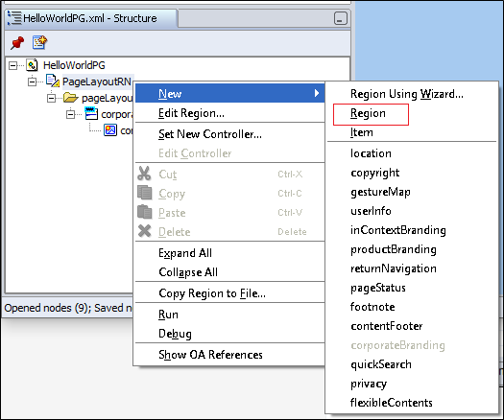504x420 pixels.
Task: Collapse the HelloWorldPG root node
Action: (12, 66)
